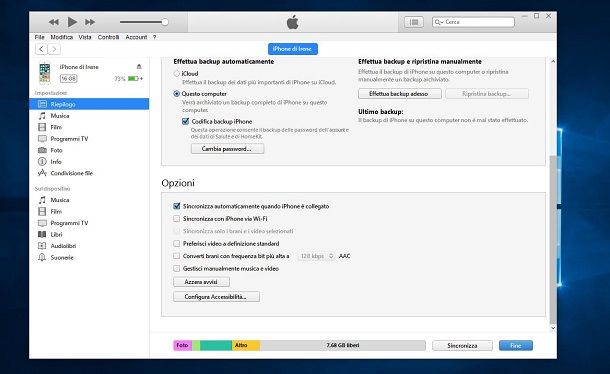Click the yellow Altro storage segment
The image size is (610, 374).
click(246, 345)
